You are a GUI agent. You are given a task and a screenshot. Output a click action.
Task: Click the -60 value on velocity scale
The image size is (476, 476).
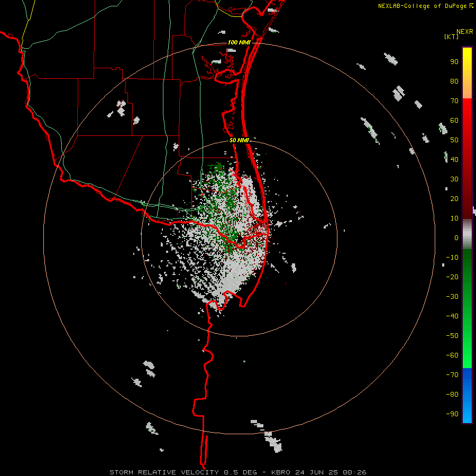tap(452, 355)
